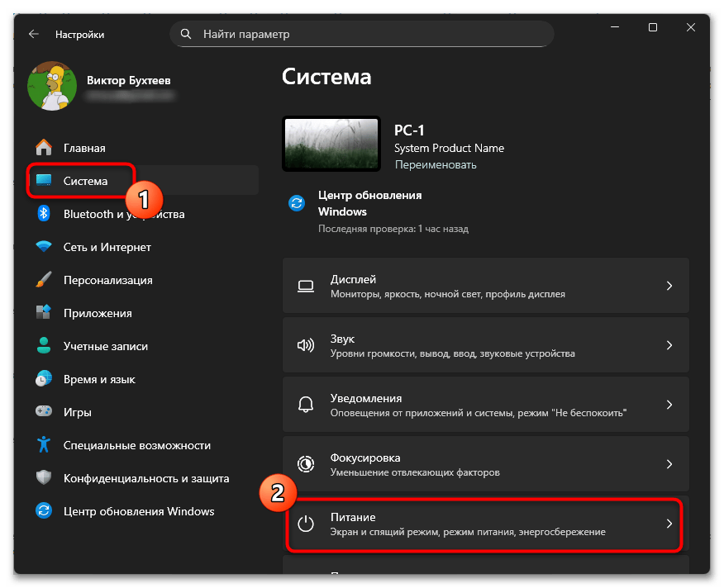Click the privacy shield icon
The width and height of the screenshot is (724, 588).
pos(44,477)
